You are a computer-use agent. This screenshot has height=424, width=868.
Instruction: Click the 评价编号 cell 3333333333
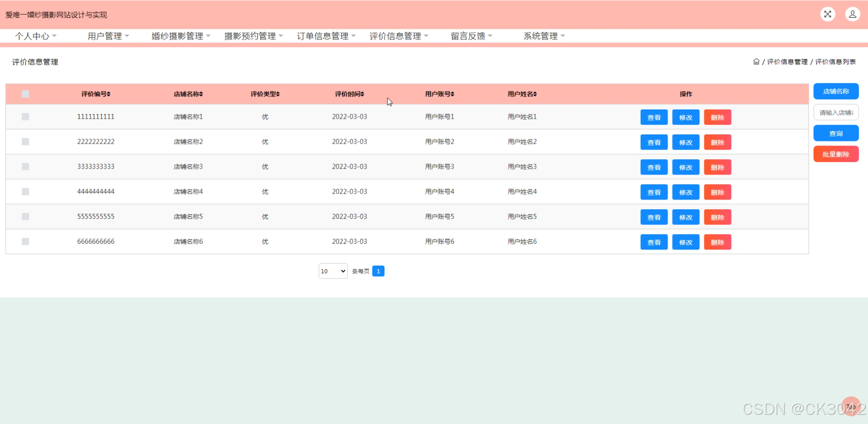click(96, 166)
